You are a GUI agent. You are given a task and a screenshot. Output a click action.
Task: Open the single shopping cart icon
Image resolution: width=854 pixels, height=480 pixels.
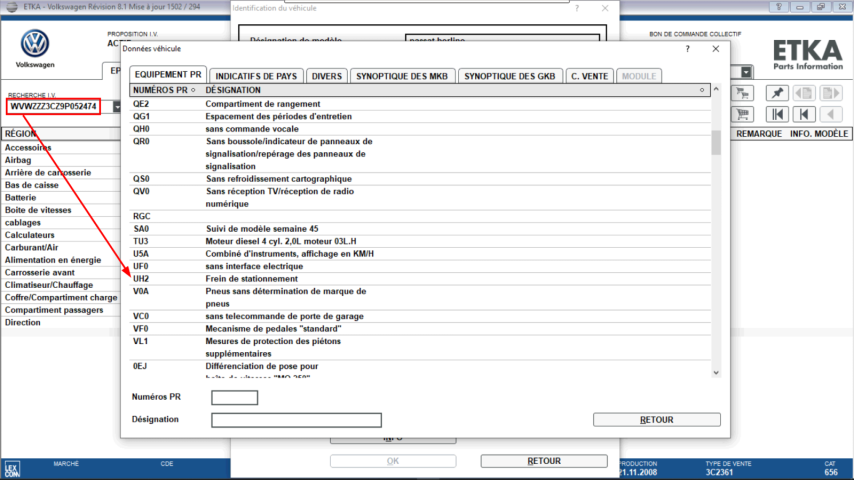pyautogui.click(x=742, y=114)
